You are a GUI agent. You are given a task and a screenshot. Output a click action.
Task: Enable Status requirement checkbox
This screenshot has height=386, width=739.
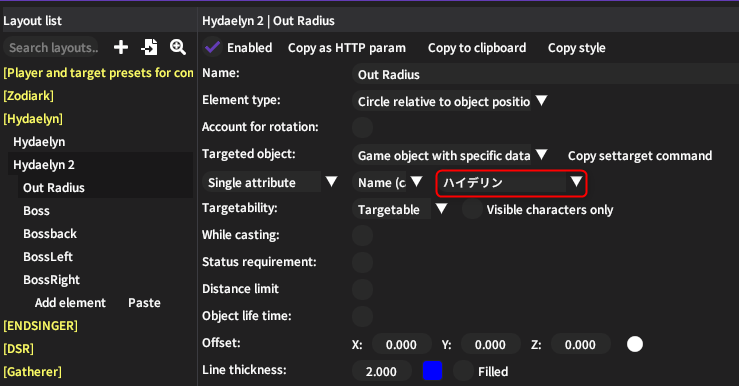click(362, 263)
